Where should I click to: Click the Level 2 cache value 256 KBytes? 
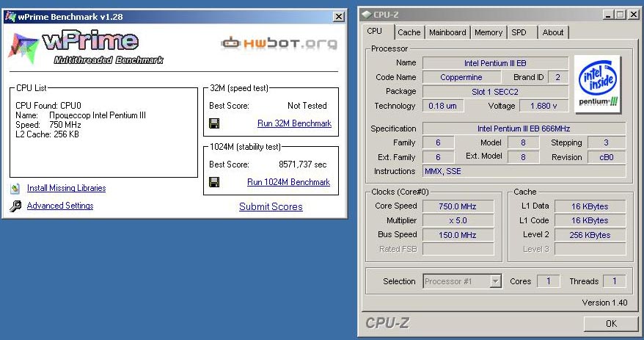tap(590, 235)
